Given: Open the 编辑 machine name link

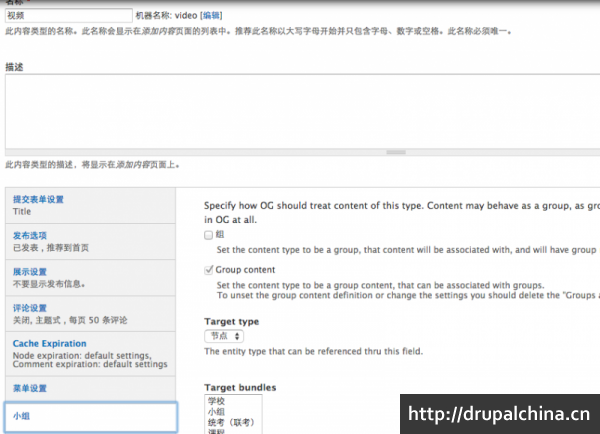Looking at the screenshot, I should pos(211,15).
